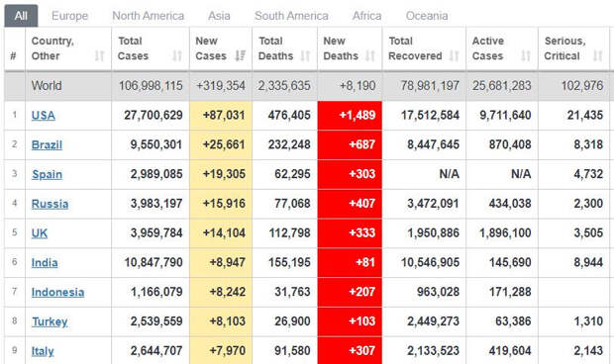Sort by Serious, Critical arrows icon
The height and width of the screenshot is (364, 614).
(x=597, y=56)
